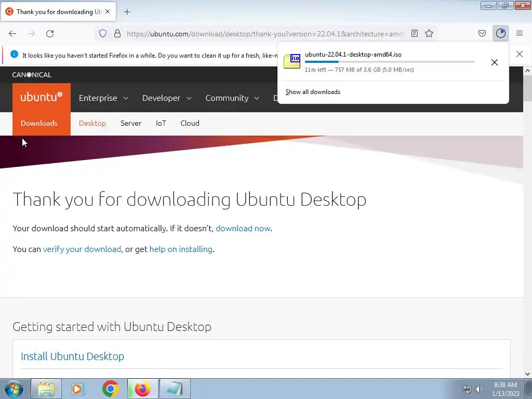Expand the Community menu dropdown
The width and height of the screenshot is (532, 399).
[x=232, y=98]
